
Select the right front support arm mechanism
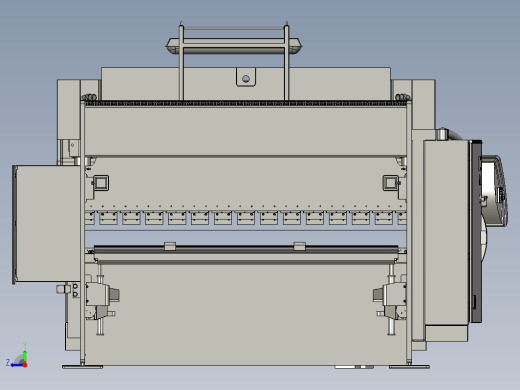[x=391, y=301]
